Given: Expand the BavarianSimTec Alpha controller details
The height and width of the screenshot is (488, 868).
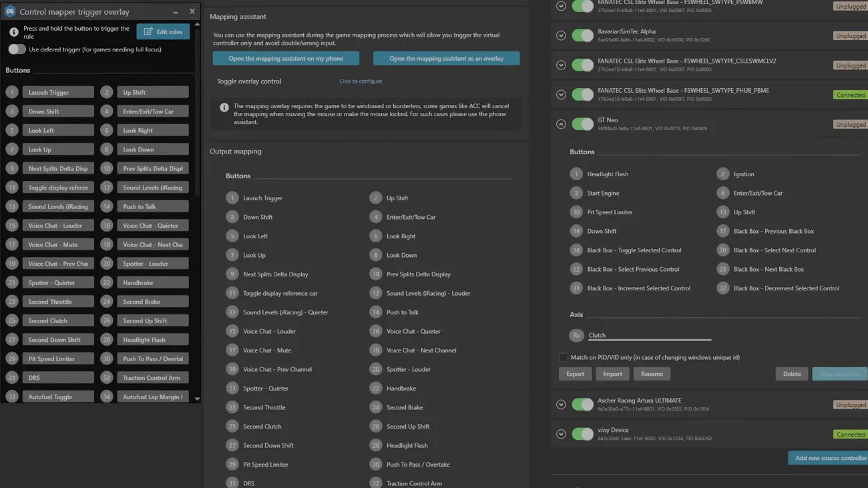Looking at the screenshot, I should (x=561, y=35).
